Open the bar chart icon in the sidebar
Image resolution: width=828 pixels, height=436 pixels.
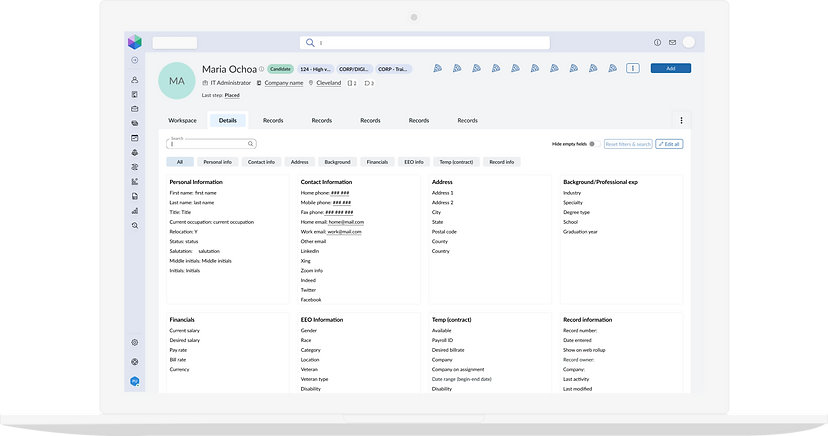pyautogui.click(x=135, y=211)
